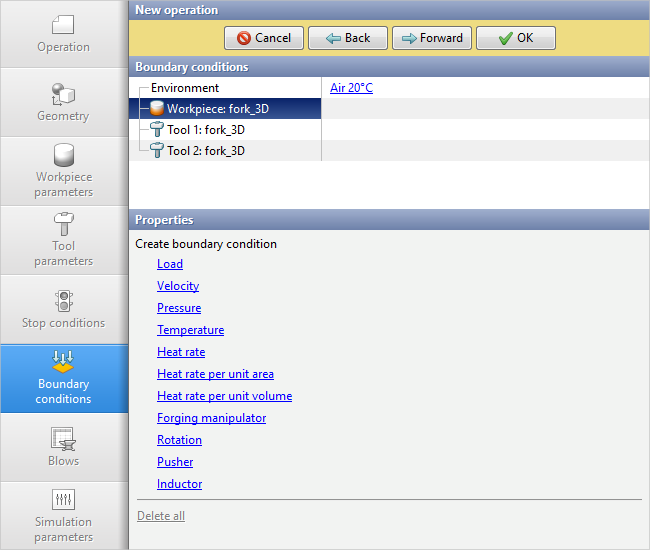Select the Environment row

click(185, 88)
